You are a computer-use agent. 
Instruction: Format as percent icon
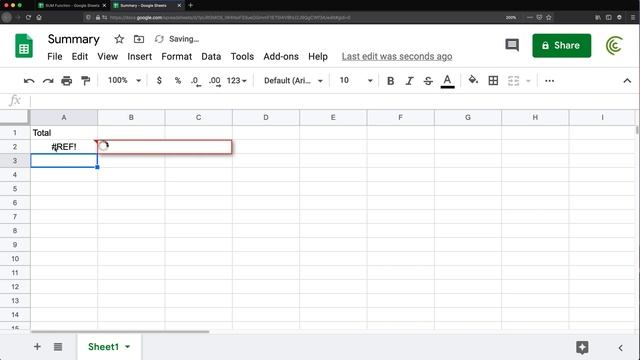click(x=178, y=81)
